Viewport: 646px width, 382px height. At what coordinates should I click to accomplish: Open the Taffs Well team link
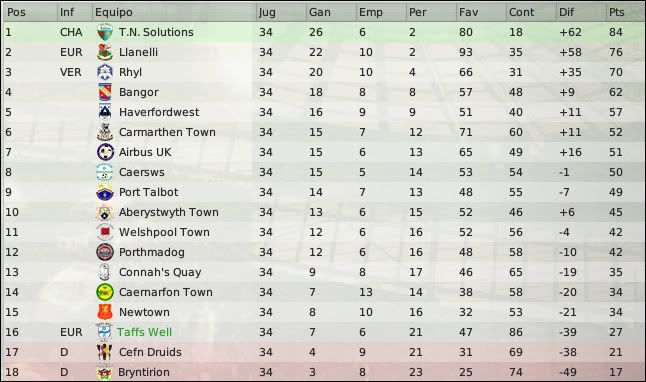[145, 332]
